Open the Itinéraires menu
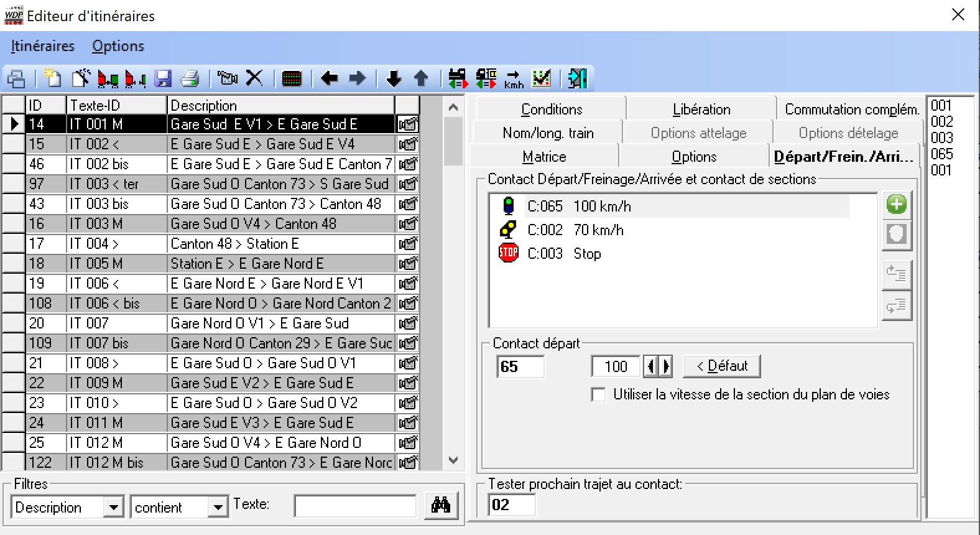The image size is (980, 535). [x=42, y=46]
